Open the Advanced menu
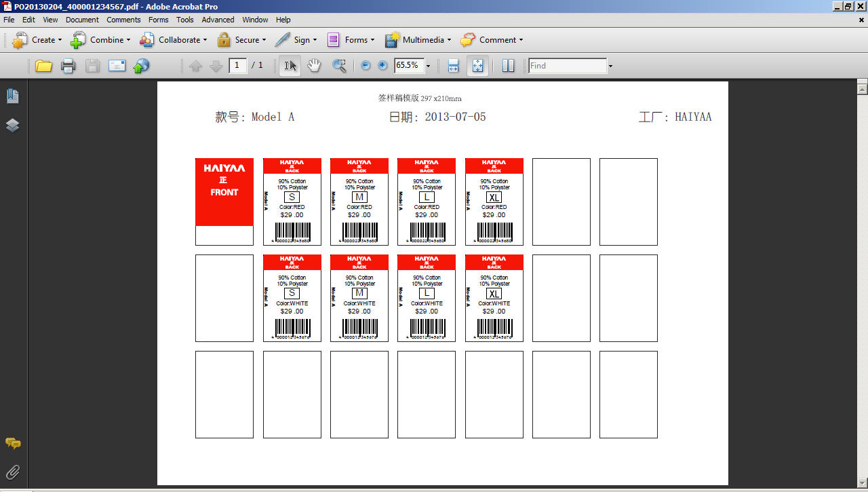Image resolution: width=868 pixels, height=492 pixels. coord(218,20)
